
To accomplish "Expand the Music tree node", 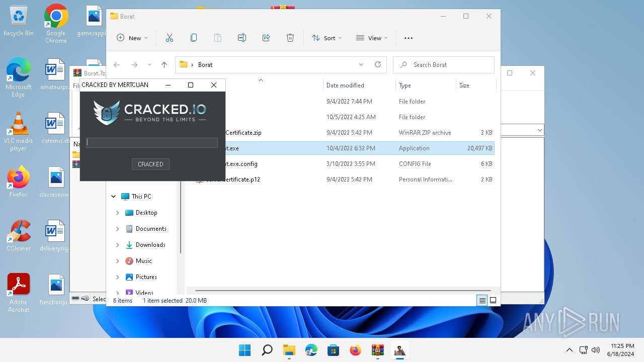I will (118, 261).
